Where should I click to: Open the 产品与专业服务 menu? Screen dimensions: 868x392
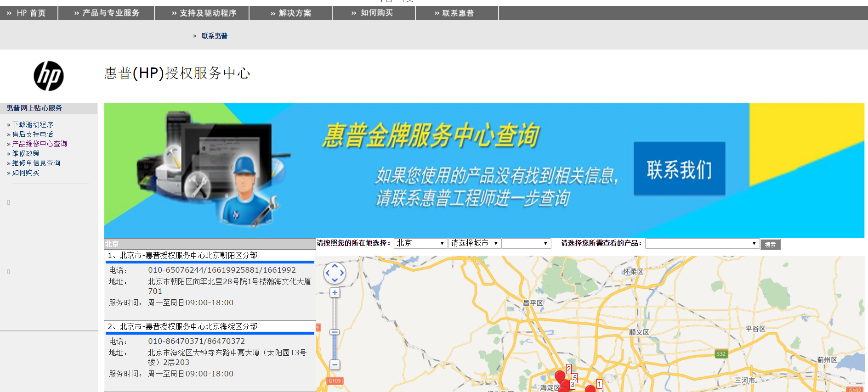pos(107,13)
